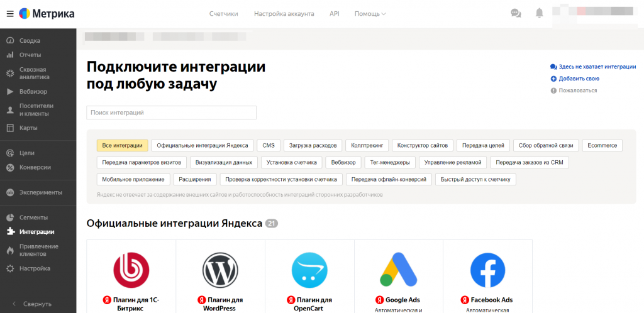644x313 pixels.
Task: Expand the Помощь dropdown menu
Action: (x=370, y=14)
